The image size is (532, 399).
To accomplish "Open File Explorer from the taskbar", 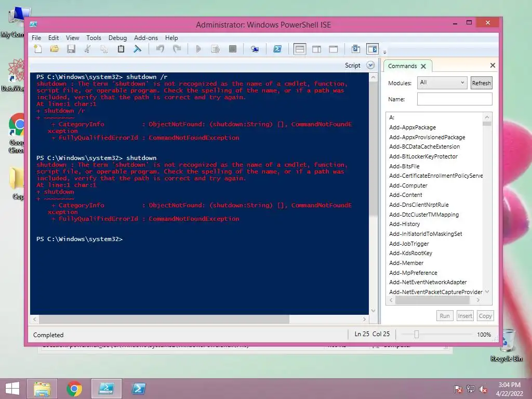I will 42,389.
